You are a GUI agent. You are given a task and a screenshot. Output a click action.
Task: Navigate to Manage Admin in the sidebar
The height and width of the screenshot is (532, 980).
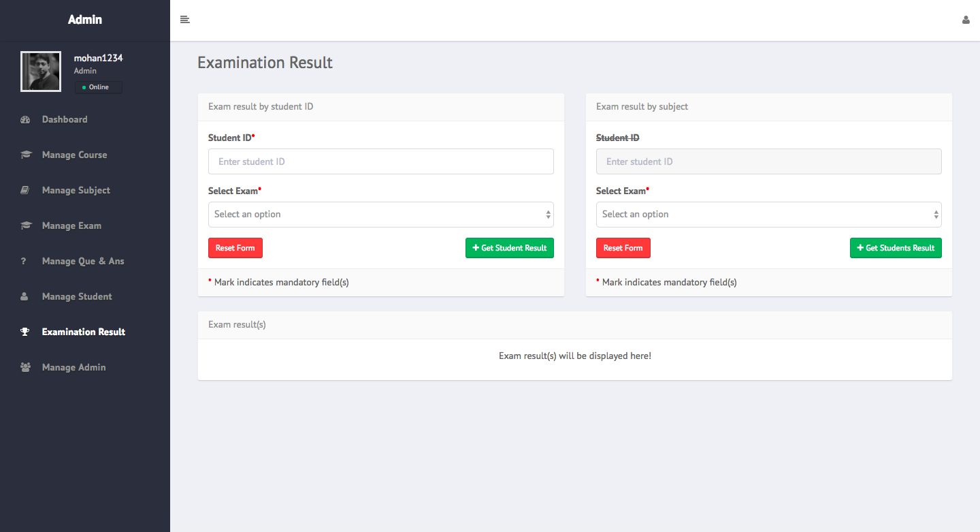[x=73, y=367]
